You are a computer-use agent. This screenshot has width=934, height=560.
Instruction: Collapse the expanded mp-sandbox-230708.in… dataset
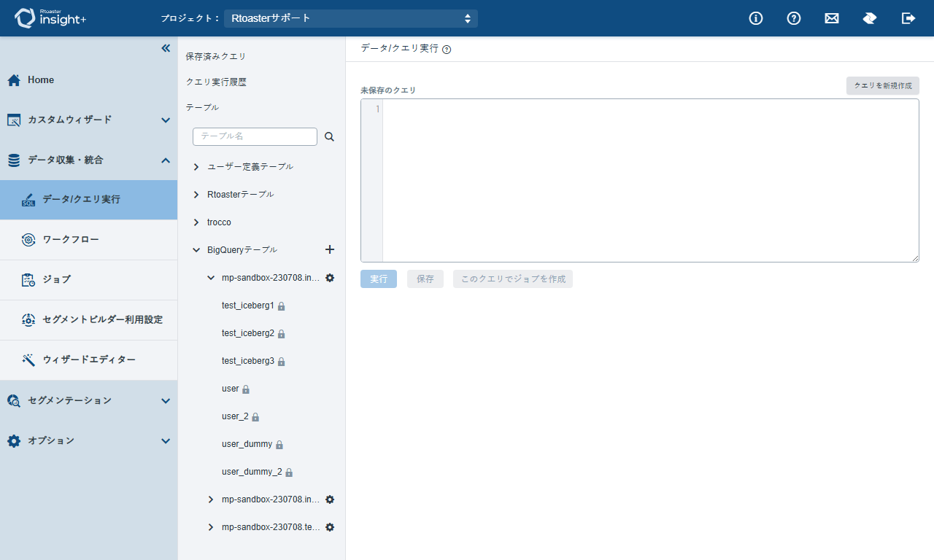pos(211,278)
